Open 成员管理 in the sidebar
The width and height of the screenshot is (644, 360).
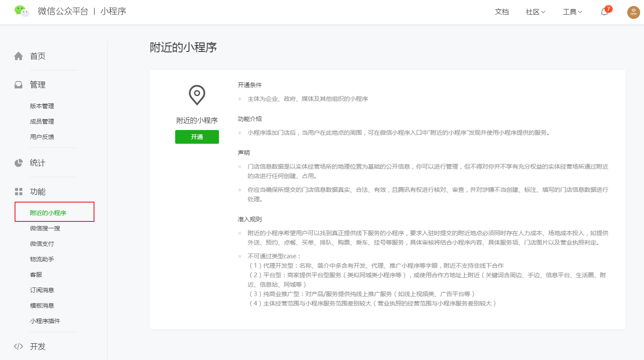42,121
